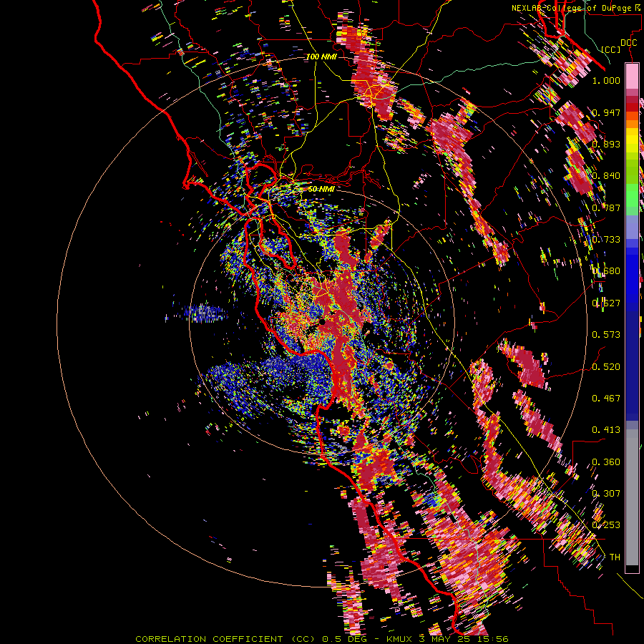
Task: Pick the black bottom color bar segment
Action: pos(632,569)
